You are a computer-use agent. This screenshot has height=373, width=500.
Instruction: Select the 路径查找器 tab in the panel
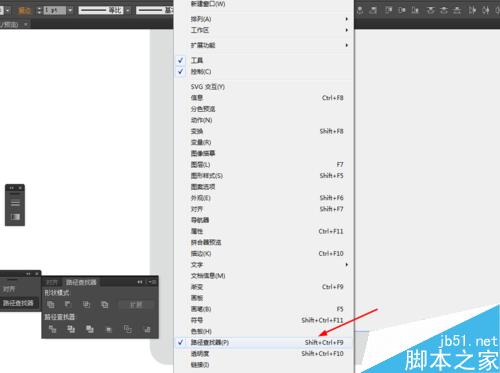[x=81, y=282]
